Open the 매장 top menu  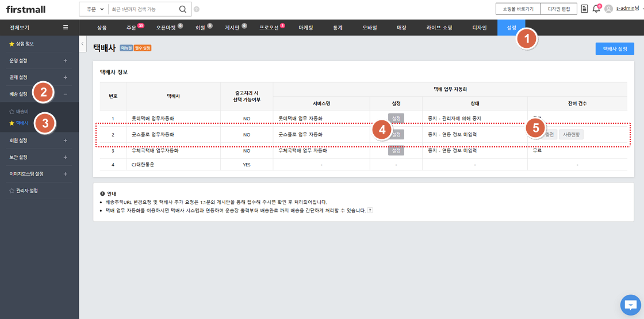[401, 28]
